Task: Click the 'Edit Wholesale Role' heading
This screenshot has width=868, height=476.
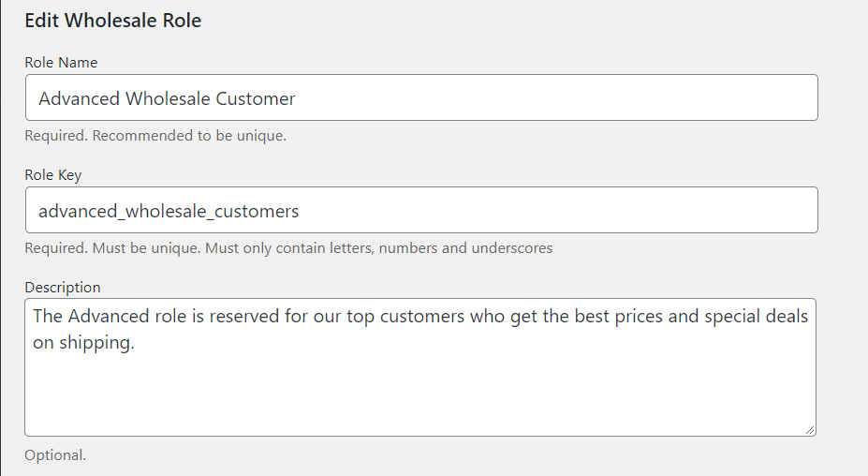Action: tap(112, 21)
